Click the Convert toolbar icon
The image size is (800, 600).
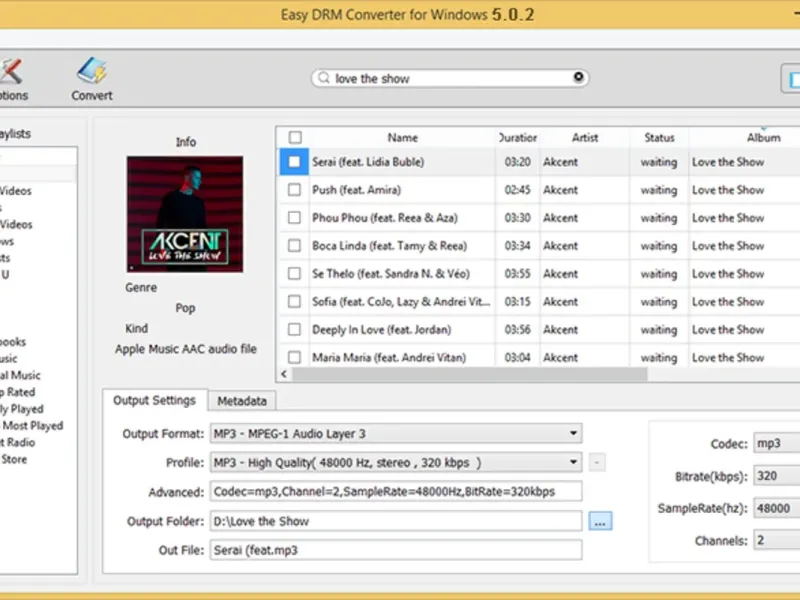coord(92,79)
